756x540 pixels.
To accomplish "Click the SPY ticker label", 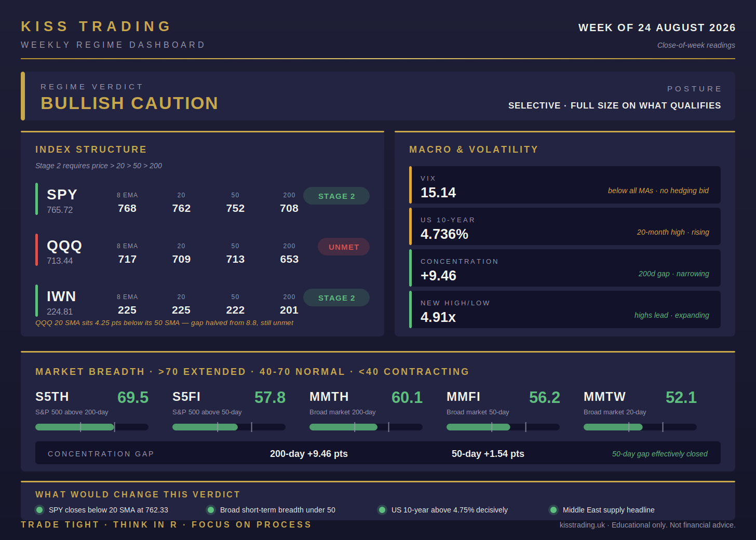I will coord(62,195).
